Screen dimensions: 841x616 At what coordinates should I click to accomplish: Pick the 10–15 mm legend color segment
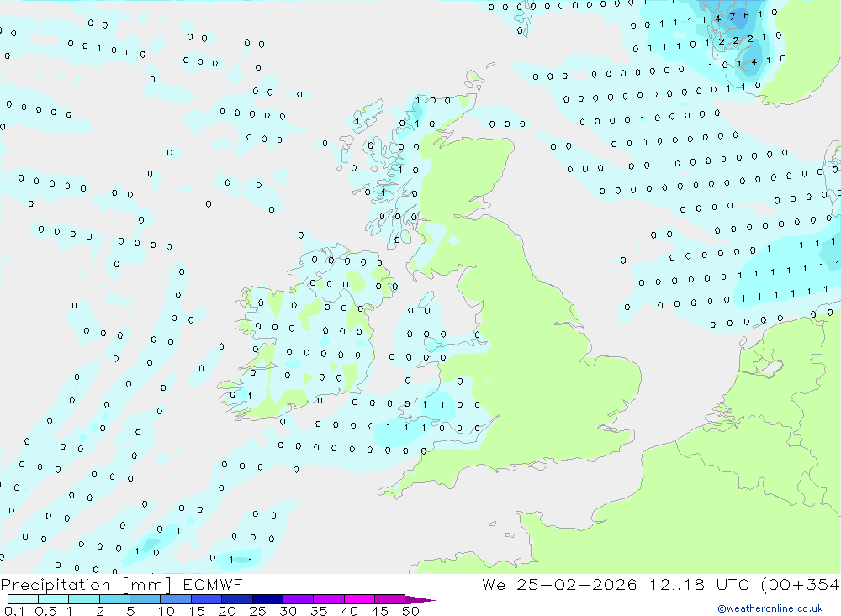176,599
